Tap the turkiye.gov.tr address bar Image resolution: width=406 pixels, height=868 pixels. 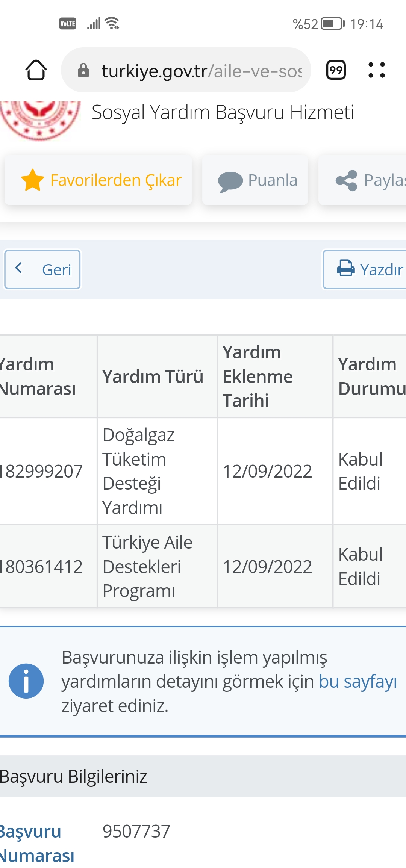point(201,71)
